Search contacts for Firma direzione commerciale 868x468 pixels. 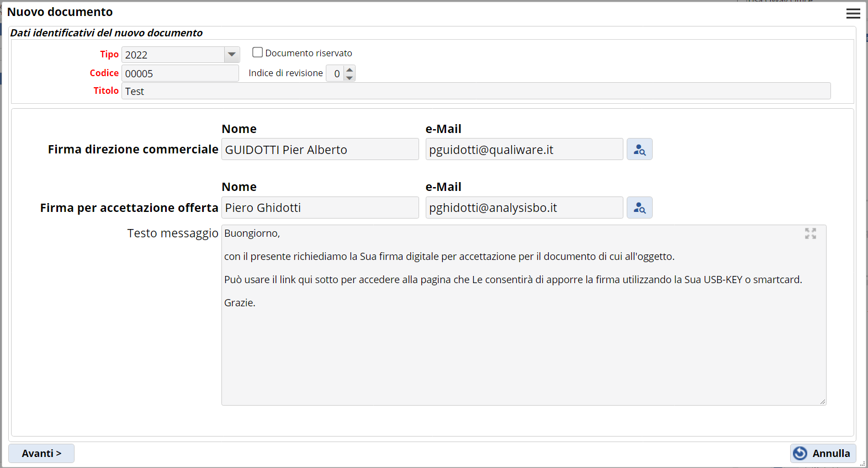pyautogui.click(x=639, y=150)
